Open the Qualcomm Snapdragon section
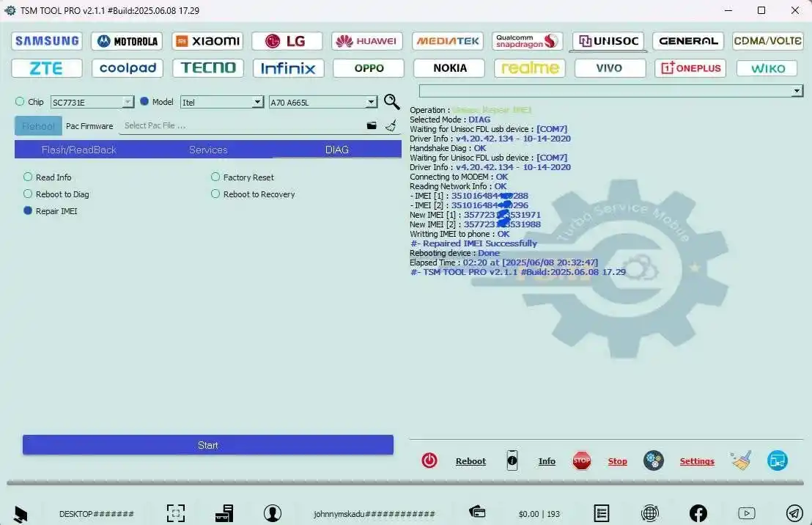Image resolution: width=812 pixels, height=525 pixels. 527,41
